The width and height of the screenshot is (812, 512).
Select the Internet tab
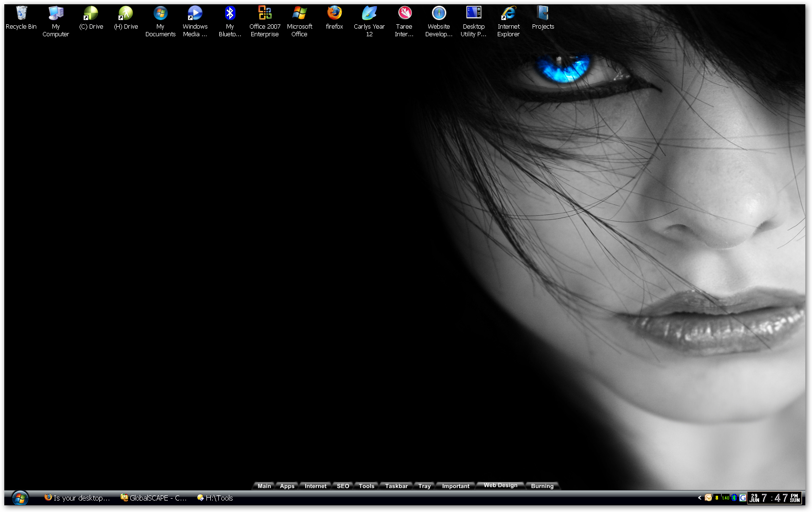click(315, 486)
